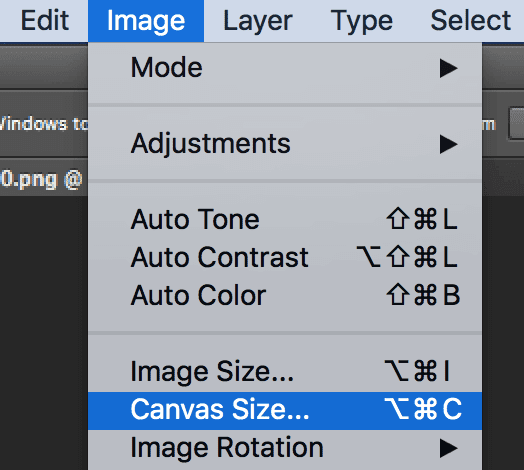
Task: Choose Adjustments in the Image menu
Action: tap(285, 144)
